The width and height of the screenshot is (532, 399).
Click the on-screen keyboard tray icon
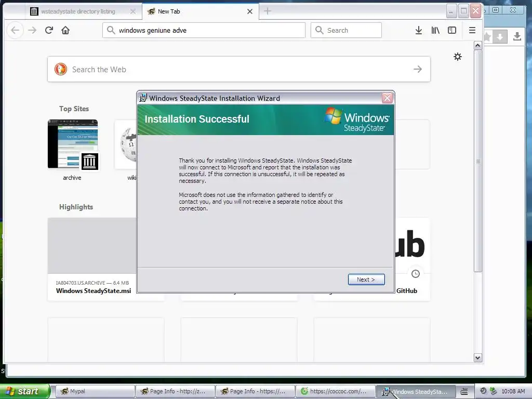(464, 392)
